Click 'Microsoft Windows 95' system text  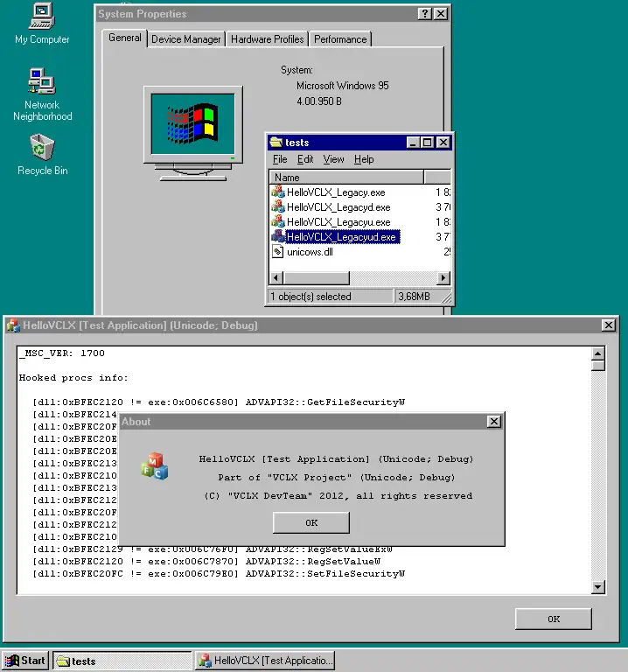pos(343,86)
